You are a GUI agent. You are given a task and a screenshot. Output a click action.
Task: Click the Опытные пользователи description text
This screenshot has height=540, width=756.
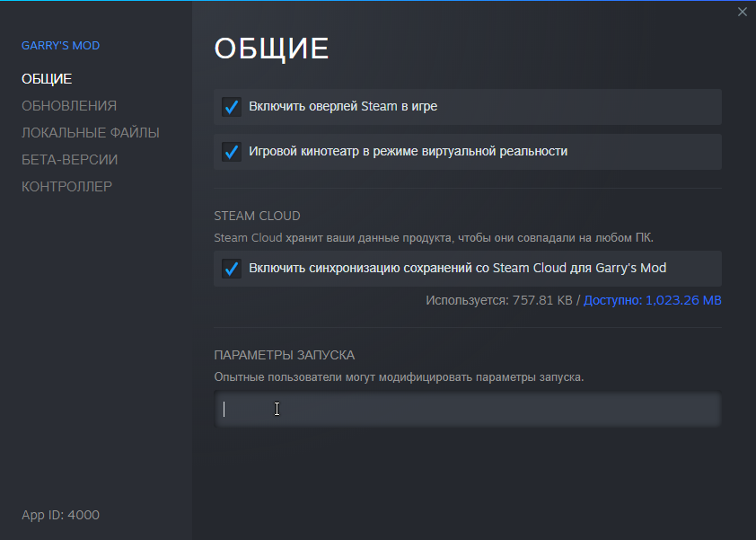tap(399, 376)
